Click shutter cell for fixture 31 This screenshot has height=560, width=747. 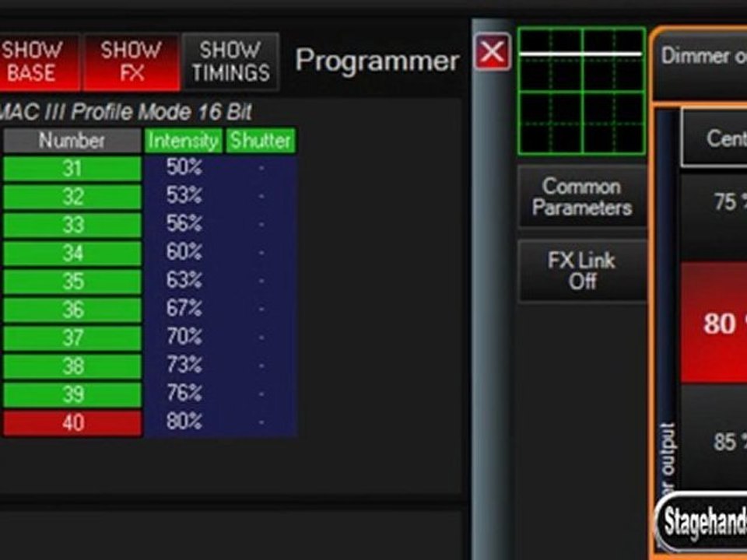pyautogui.click(x=261, y=168)
